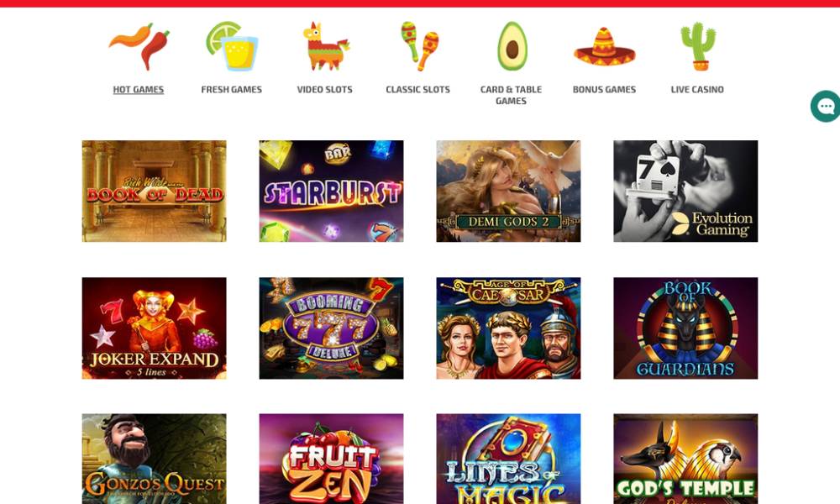Screen dimensions: 840x504
Task: Select the tequila lime Fresh Games icon
Action: point(232,46)
